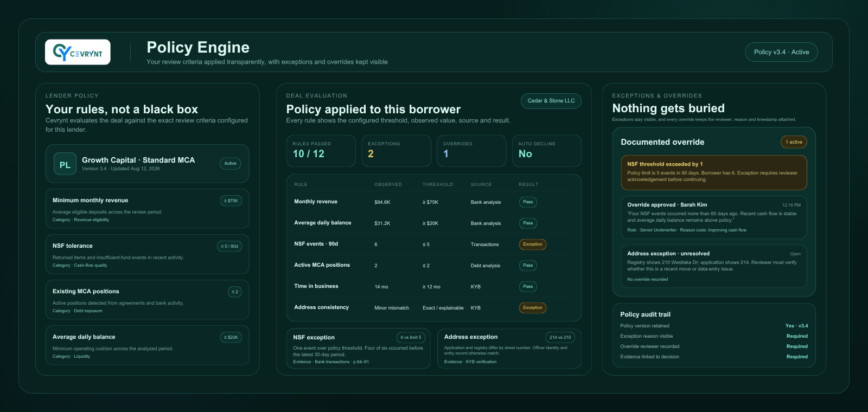Click the 14 mo observed value
The image size is (868, 412).
(x=381, y=287)
